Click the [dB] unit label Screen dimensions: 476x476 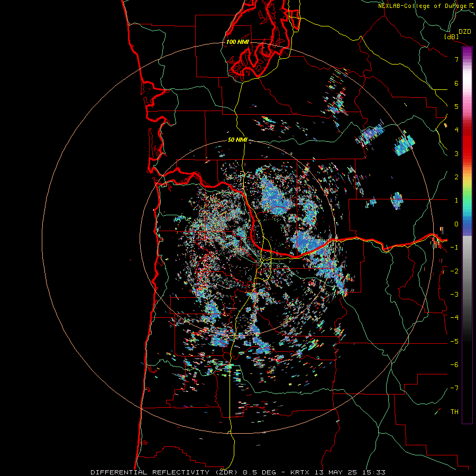coord(452,36)
